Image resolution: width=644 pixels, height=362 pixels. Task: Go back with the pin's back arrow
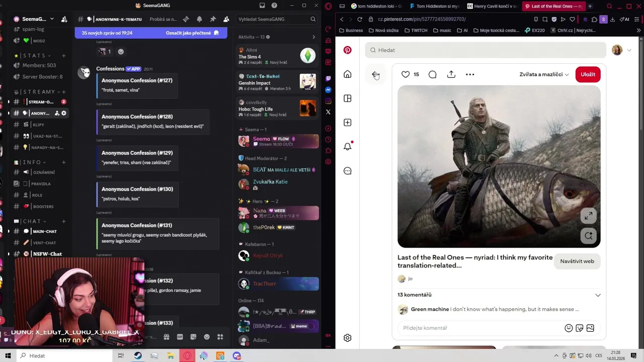[375, 74]
